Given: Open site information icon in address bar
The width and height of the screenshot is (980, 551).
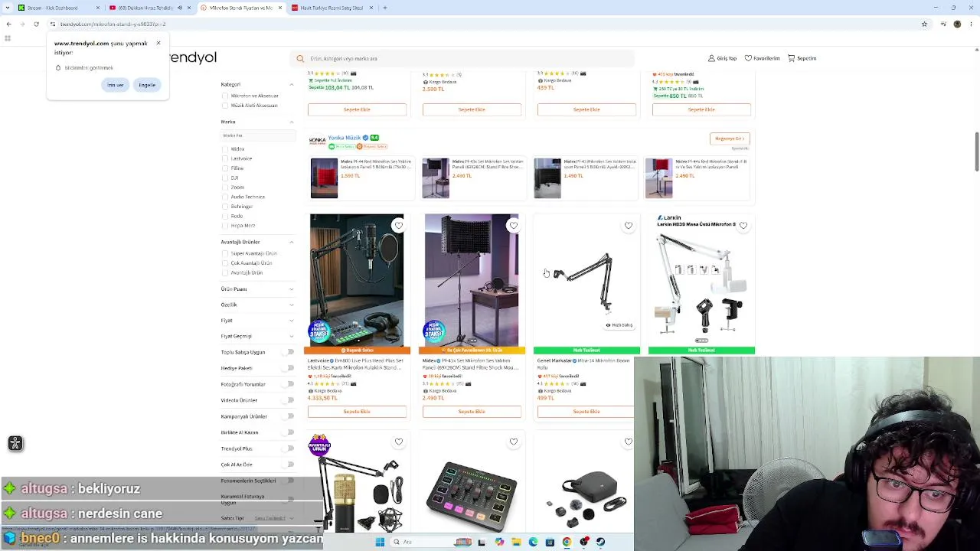Looking at the screenshot, I should tap(54, 24).
